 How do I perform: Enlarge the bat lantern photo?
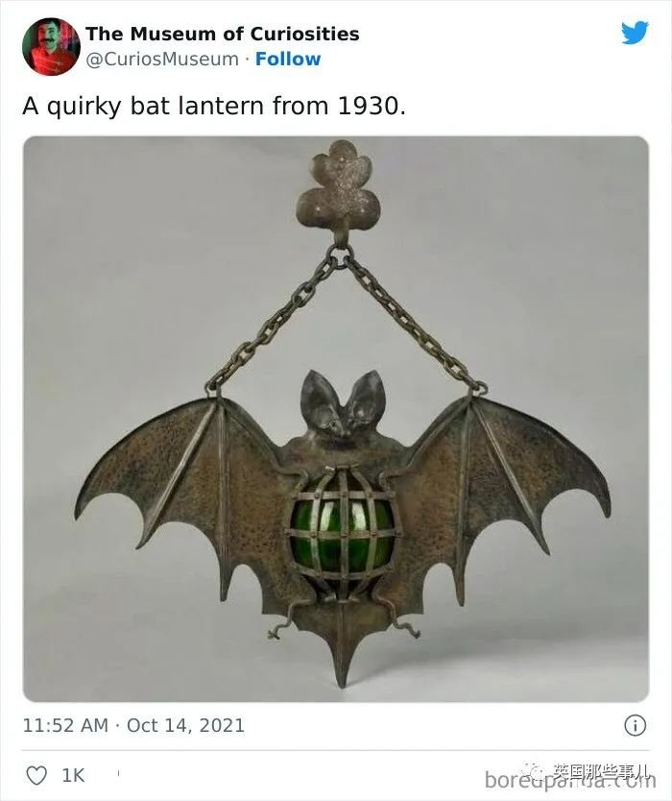point(336,419)
